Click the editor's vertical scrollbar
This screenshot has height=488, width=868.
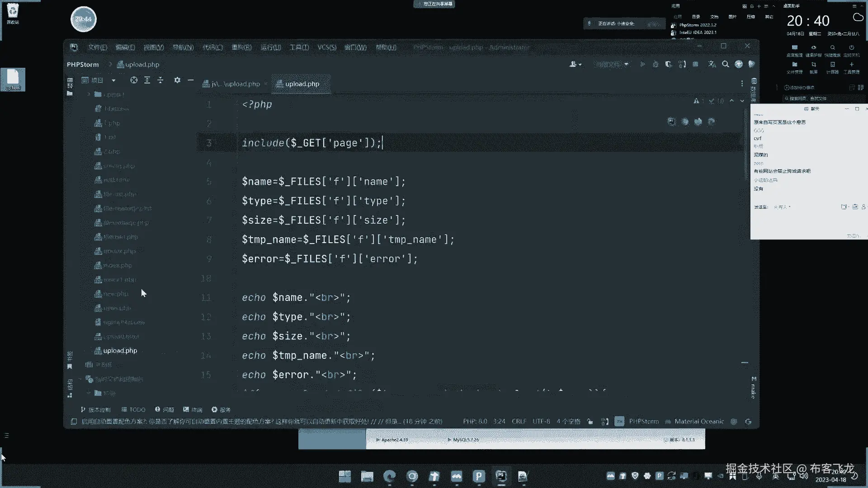(x=745, y=145)
